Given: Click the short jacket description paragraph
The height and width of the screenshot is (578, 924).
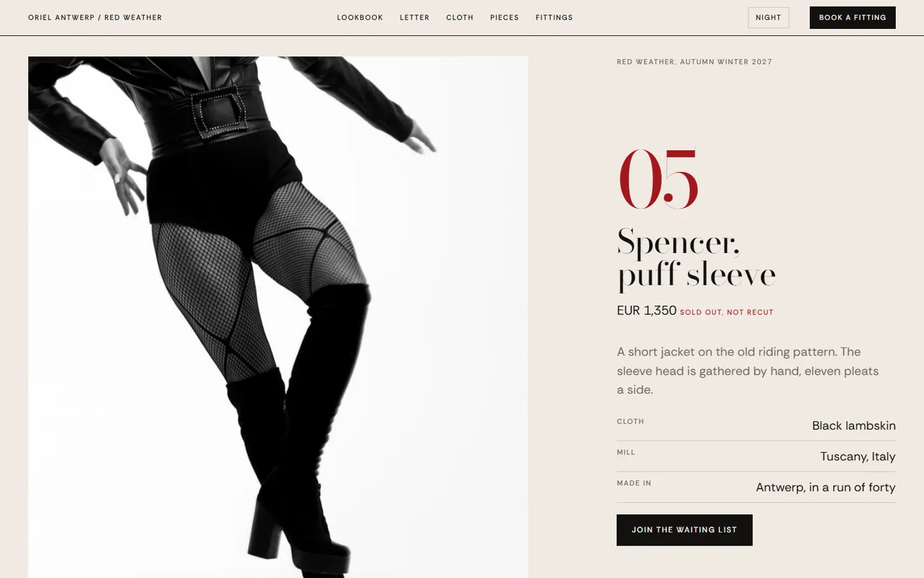Looking at the screenshot, I should tap(748, 371).
